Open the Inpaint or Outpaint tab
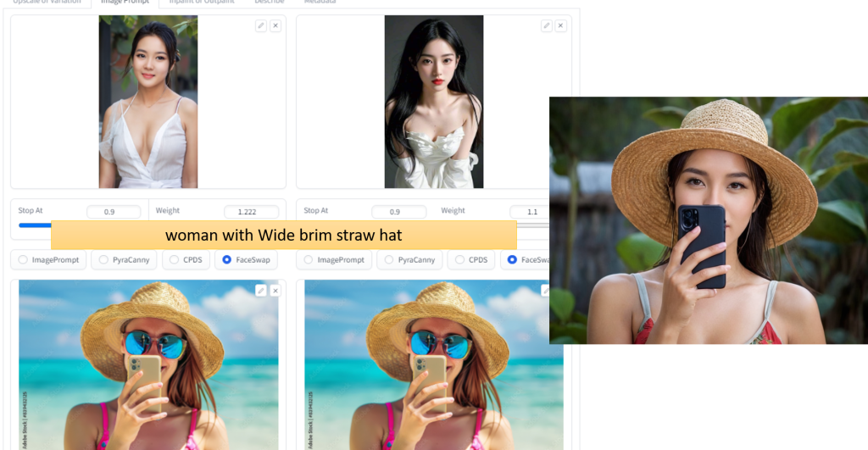 point(199,2)
